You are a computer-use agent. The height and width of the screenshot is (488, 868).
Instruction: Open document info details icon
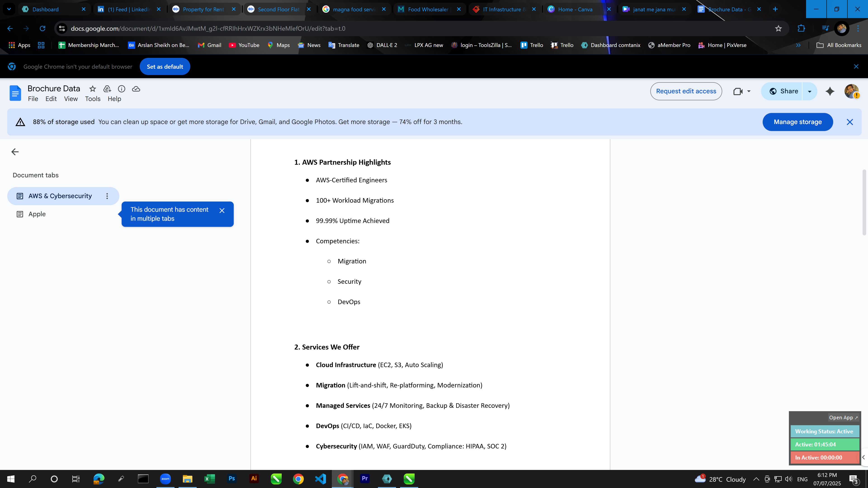122,89
